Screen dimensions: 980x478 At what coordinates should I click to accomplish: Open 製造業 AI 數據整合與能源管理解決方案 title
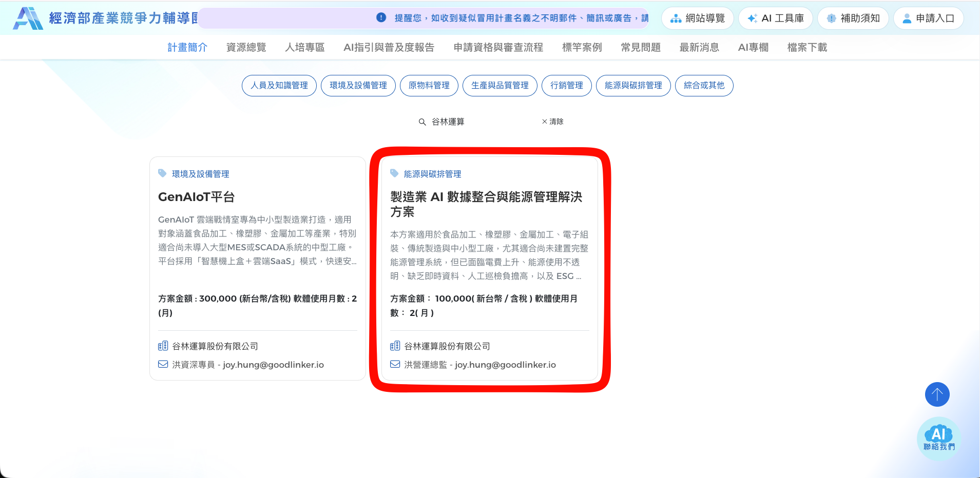coord(486,204)
